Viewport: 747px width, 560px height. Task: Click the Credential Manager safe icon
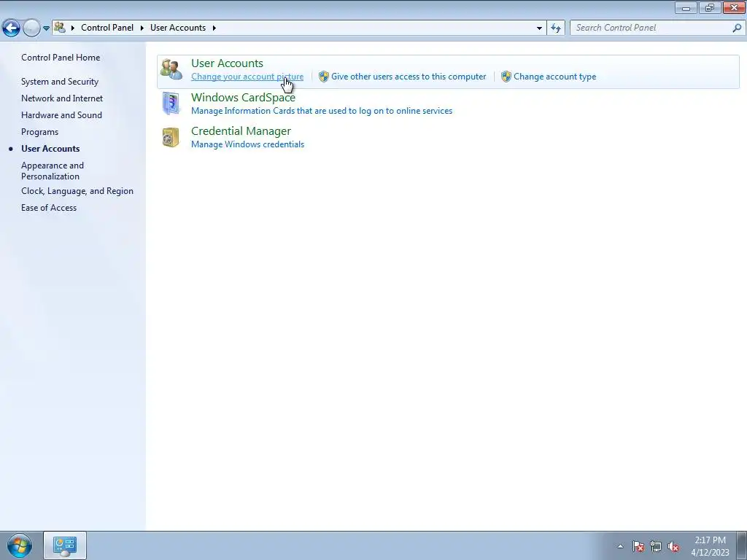click(x=171, y=138)
